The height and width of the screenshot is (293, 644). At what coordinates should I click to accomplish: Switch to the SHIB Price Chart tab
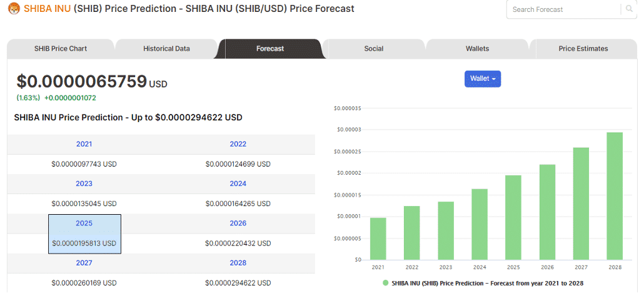tap(61, 49)
